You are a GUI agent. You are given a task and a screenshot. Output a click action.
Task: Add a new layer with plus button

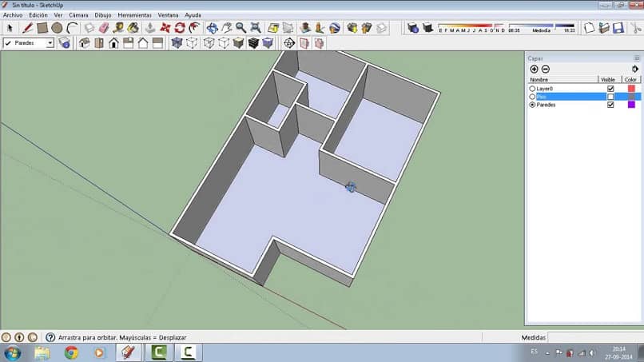[x=534, y=70]
